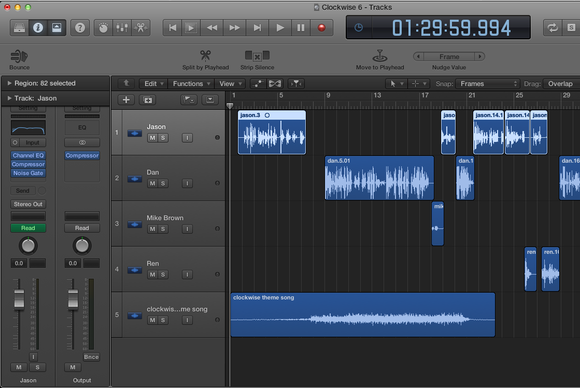Add a new track with plus button

tap(126, 100)
